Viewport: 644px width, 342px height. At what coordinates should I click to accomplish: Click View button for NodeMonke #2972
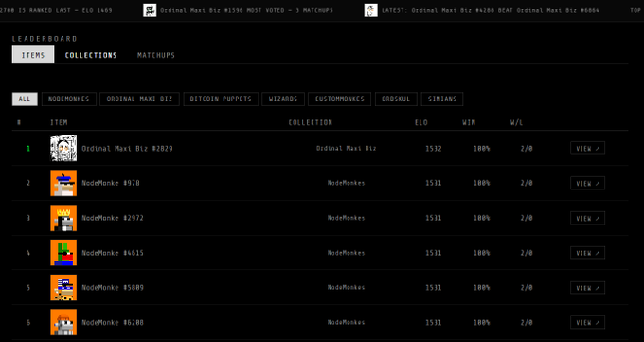[587, 218]
